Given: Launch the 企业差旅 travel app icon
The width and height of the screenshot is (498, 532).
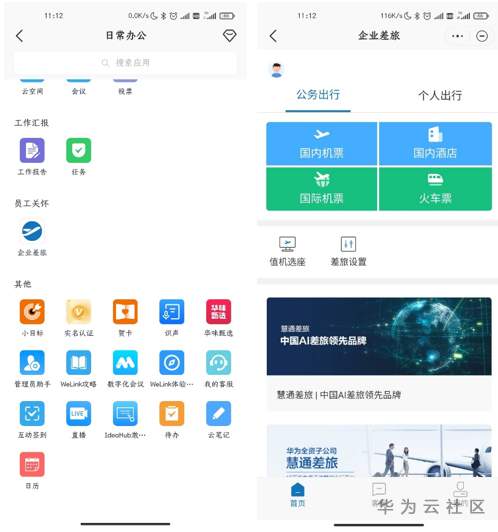Looking at the screenshot, I should click(32, 231).
